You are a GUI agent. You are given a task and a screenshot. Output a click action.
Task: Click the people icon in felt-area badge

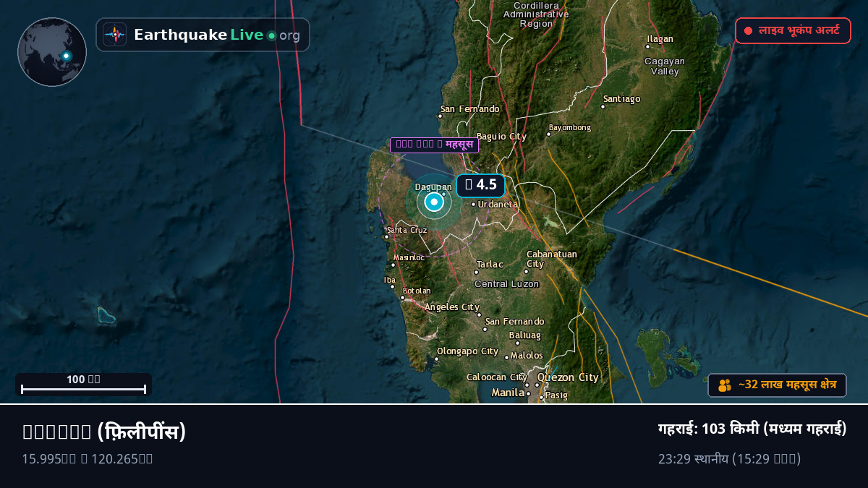coord(725,385)
